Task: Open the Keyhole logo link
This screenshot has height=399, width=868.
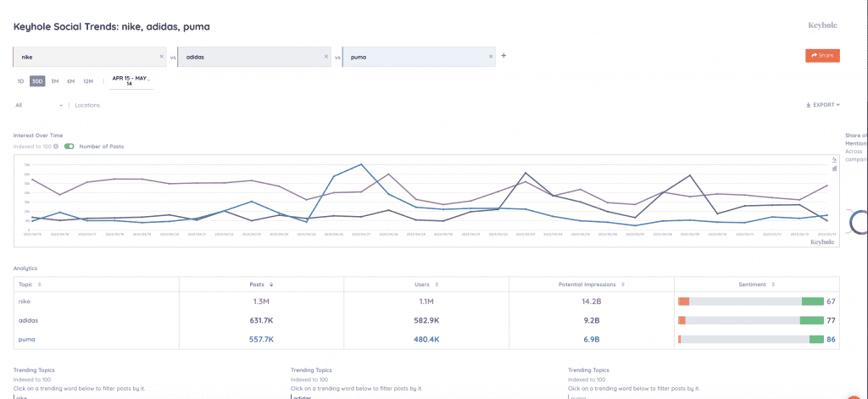Action: click(822, 25)
